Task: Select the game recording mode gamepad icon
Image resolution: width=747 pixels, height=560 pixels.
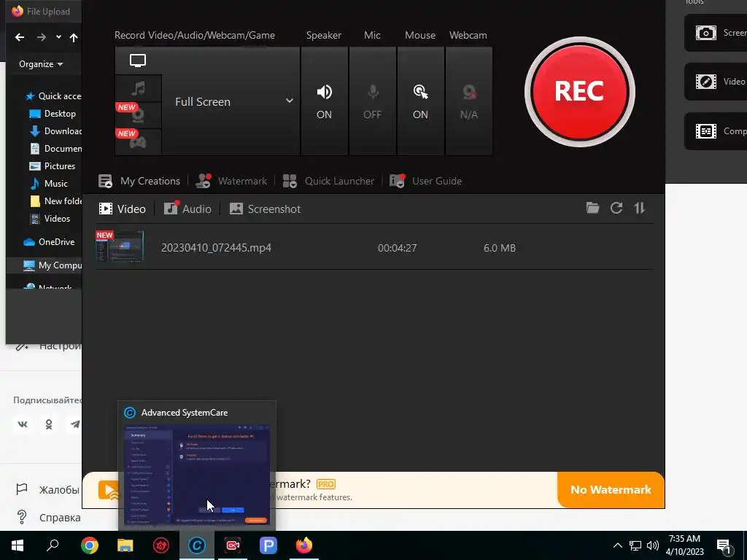Action: pos(138,141)
